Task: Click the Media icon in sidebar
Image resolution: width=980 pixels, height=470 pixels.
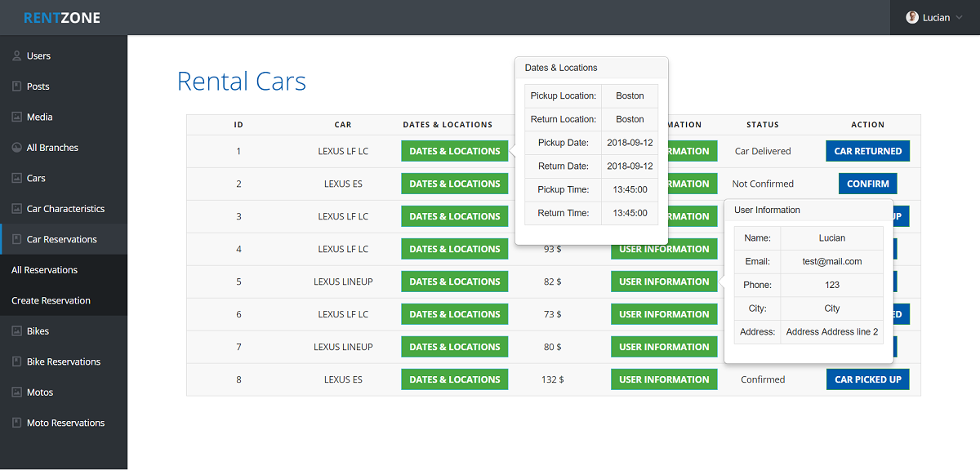Action: coord(17,117)
